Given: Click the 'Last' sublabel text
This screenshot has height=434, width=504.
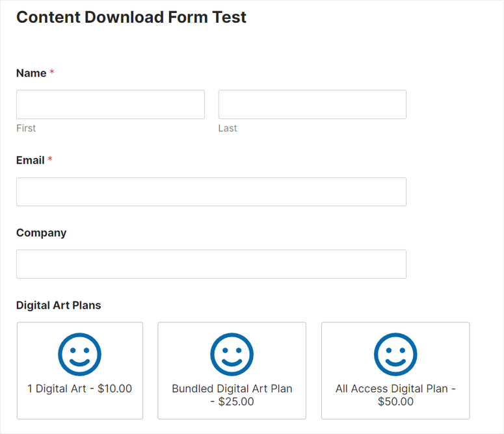Looking at the screenshot, I should [228, 128].
